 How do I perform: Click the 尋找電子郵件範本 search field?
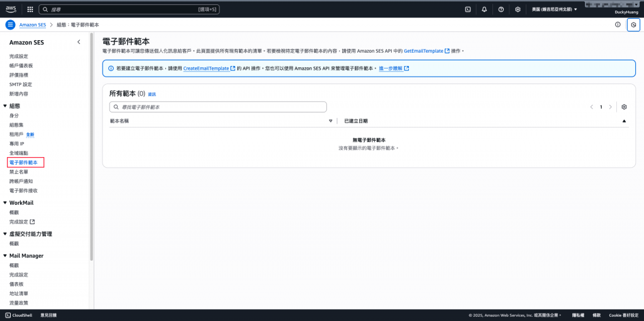click(218, 107)
